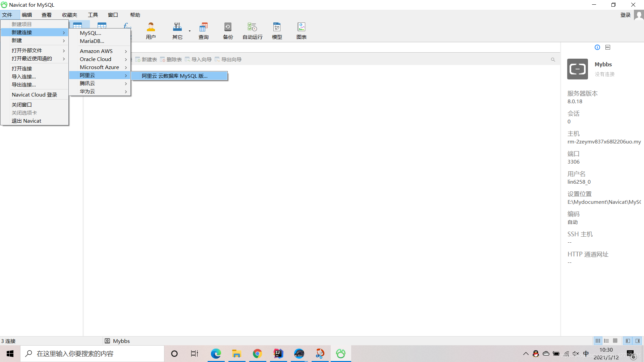Click the Mybbs connection icon in info panel
Image resolution: width=644 pixels, height=362 pixels.
[577, 69]
